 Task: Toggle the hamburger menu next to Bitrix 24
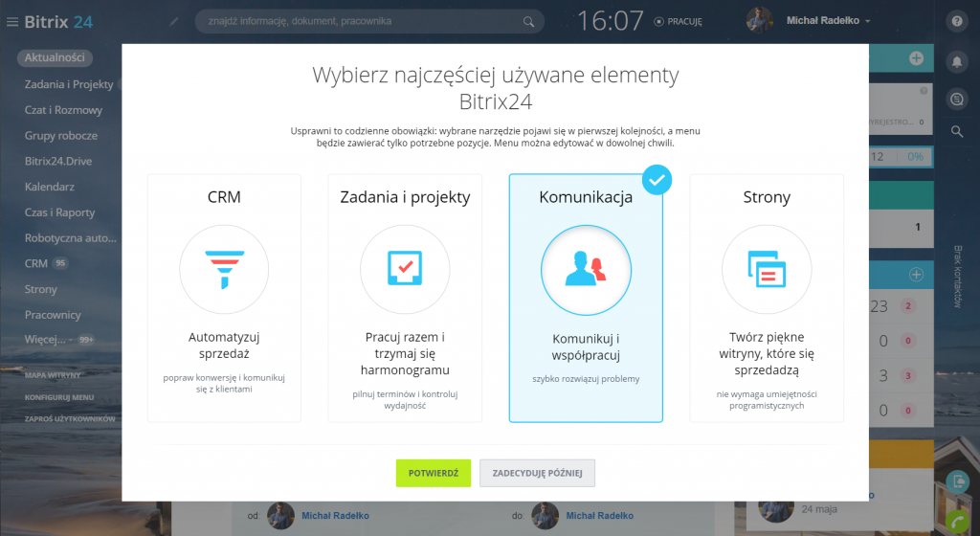click(11, 21)
